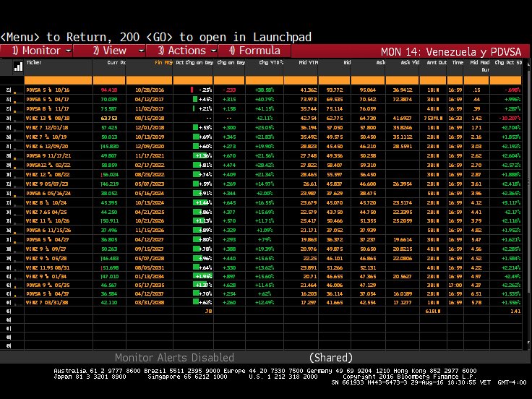Click the Monitor Alerts Disabled status text
The width and height of the screenshot is (532, 399).
coord(174,358)
